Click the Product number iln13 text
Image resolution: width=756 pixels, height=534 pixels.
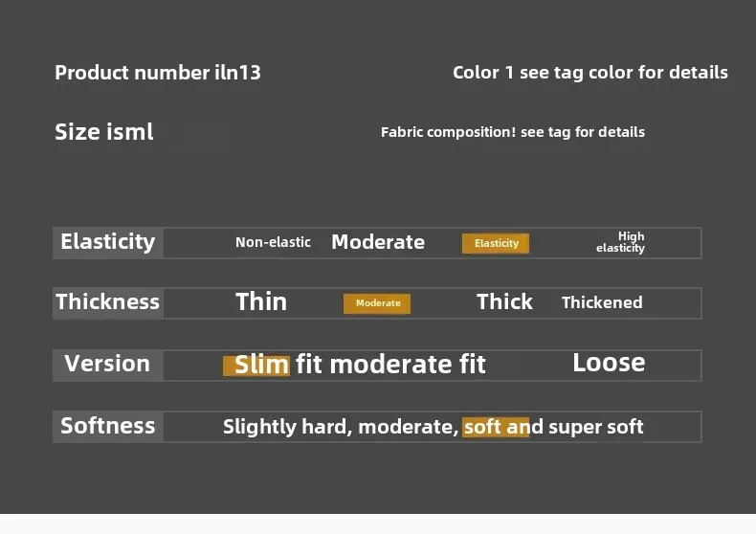point(158,73)
